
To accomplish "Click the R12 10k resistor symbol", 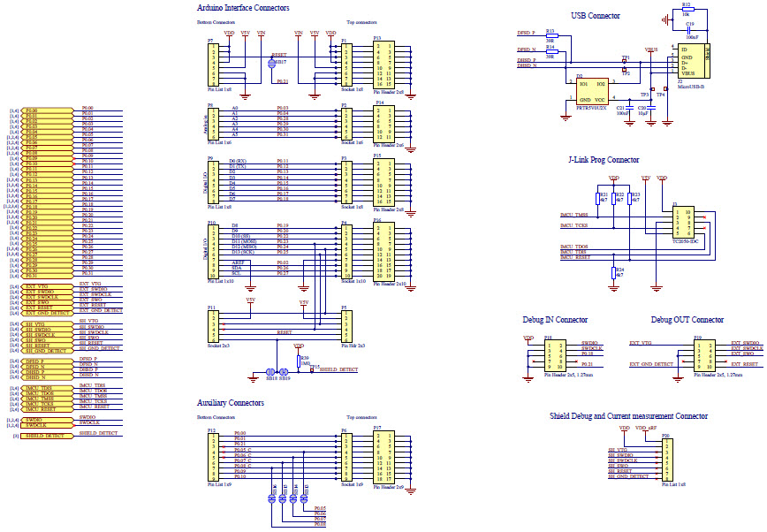I will [x=688, y=9].
